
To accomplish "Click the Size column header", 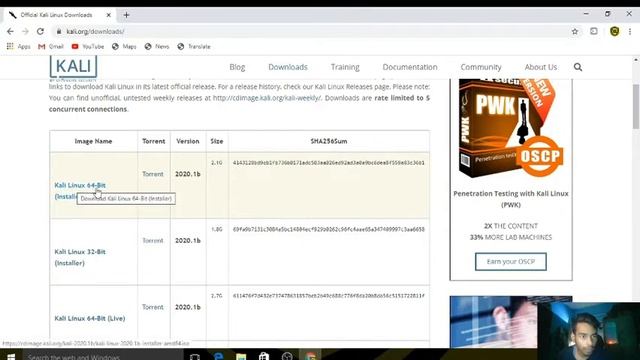I will tap(217, 141).
